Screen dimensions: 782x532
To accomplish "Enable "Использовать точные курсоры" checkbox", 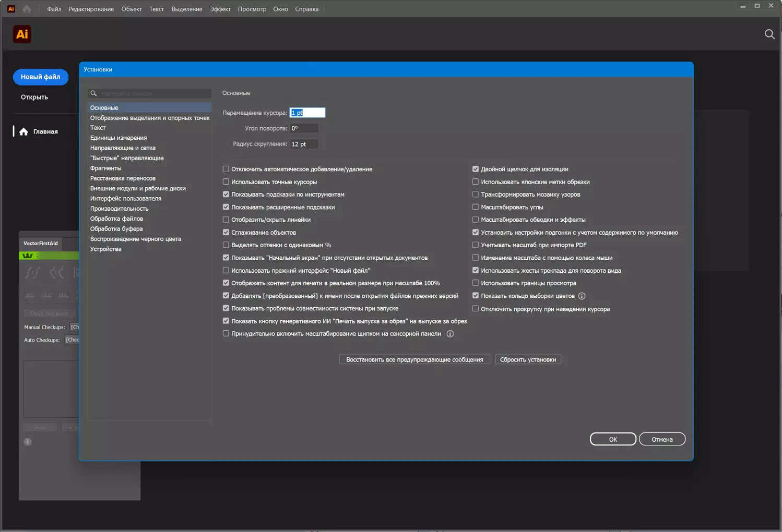I will tap(226, 182).
